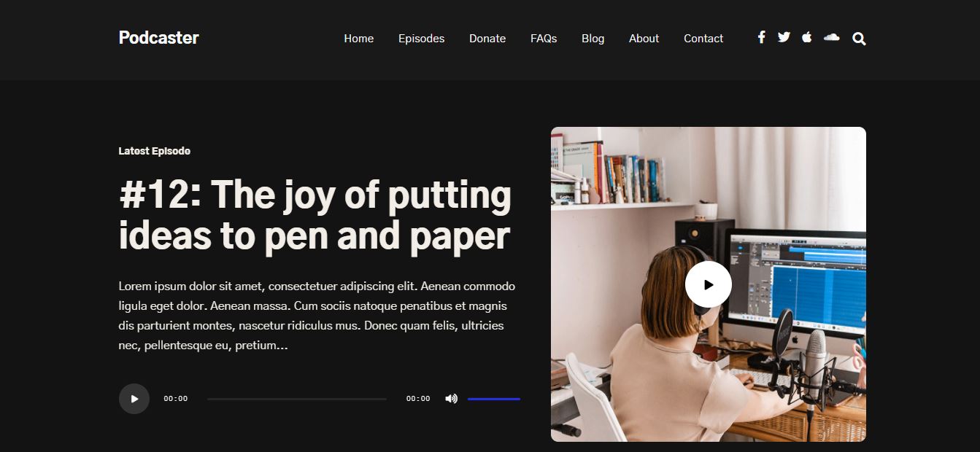Click the Podcaster site logo
This screenshot has width=980, height=452.
click(158, 37)
